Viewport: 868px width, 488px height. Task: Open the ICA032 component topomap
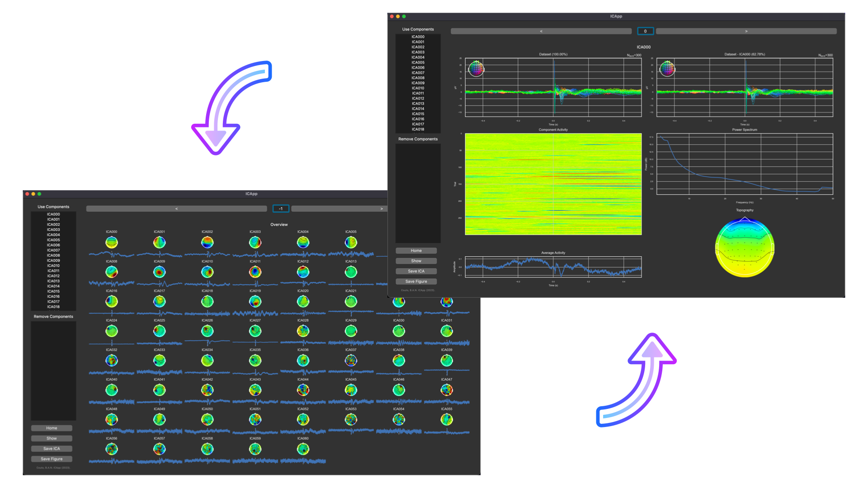click(x=112, y=361)
